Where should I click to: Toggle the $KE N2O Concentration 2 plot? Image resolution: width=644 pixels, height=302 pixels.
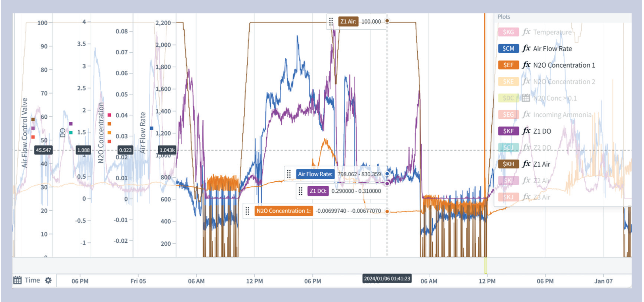point(508,81)
